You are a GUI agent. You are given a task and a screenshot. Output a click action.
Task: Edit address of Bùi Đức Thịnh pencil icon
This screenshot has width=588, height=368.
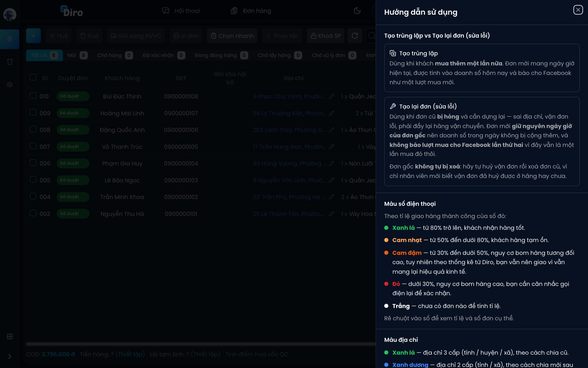(331, 96)
